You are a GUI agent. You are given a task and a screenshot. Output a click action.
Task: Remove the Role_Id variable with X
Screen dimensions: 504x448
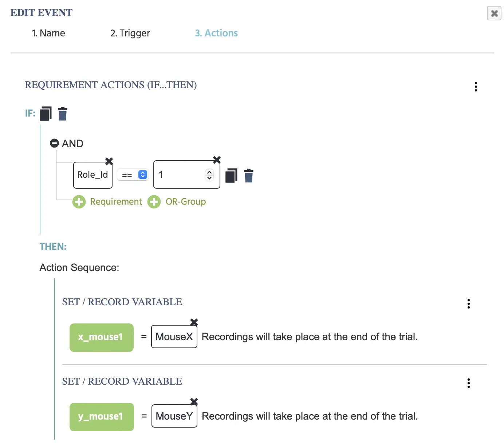click(109, 161)
